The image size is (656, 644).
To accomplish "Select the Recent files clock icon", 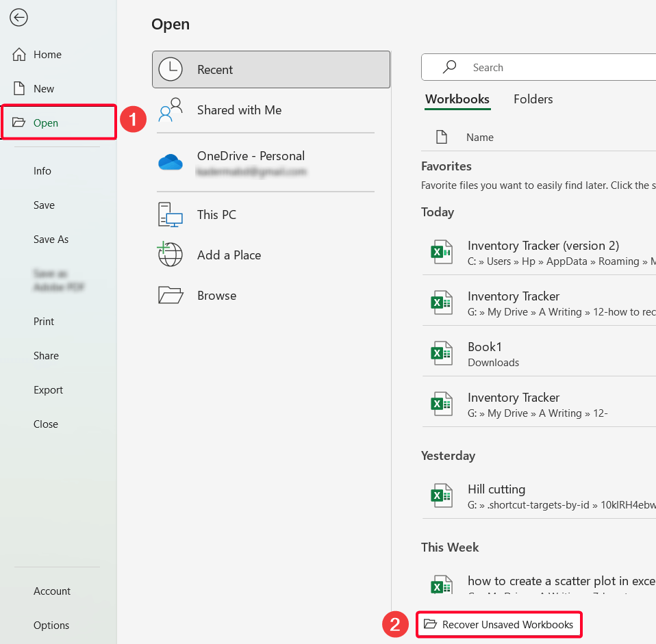I will tap(171, 68).
